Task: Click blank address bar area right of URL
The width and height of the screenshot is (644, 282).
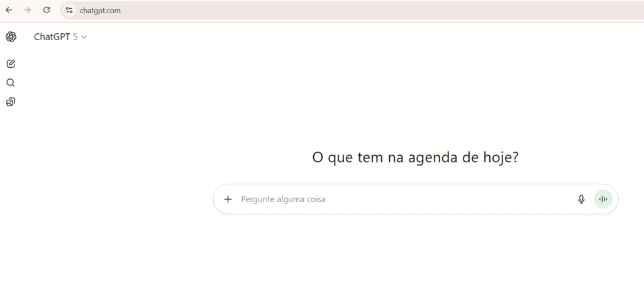Action: click(x=377, y=10)
